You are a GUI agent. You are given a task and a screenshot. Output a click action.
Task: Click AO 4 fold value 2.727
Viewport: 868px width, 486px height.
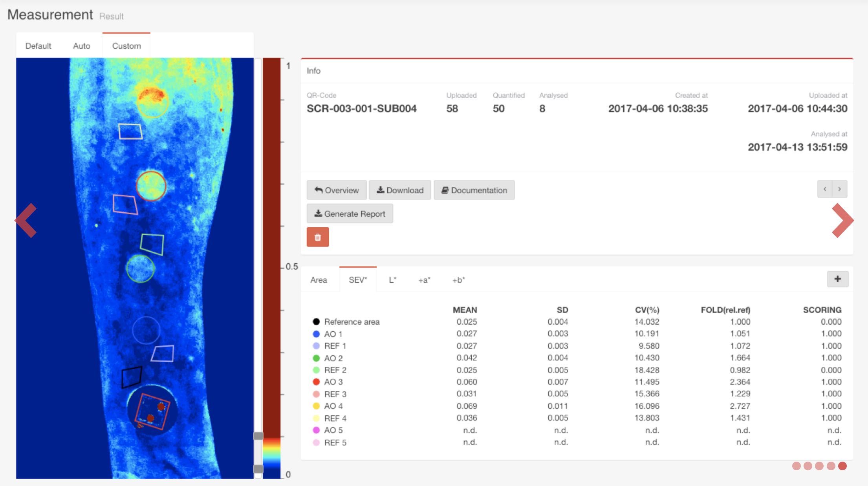point(740,406)
